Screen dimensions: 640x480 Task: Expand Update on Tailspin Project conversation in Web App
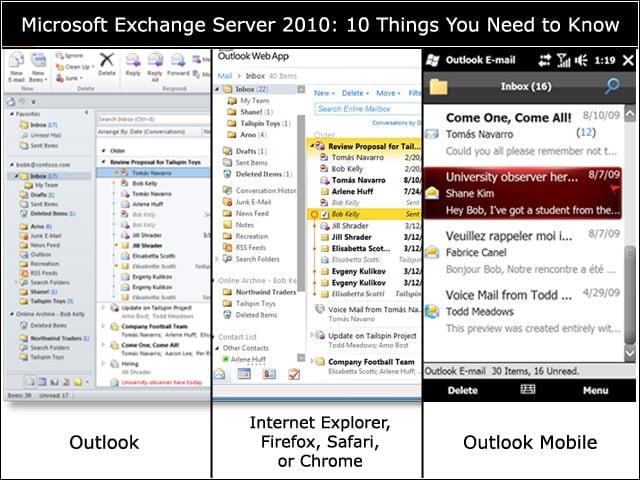coord(312,335)
